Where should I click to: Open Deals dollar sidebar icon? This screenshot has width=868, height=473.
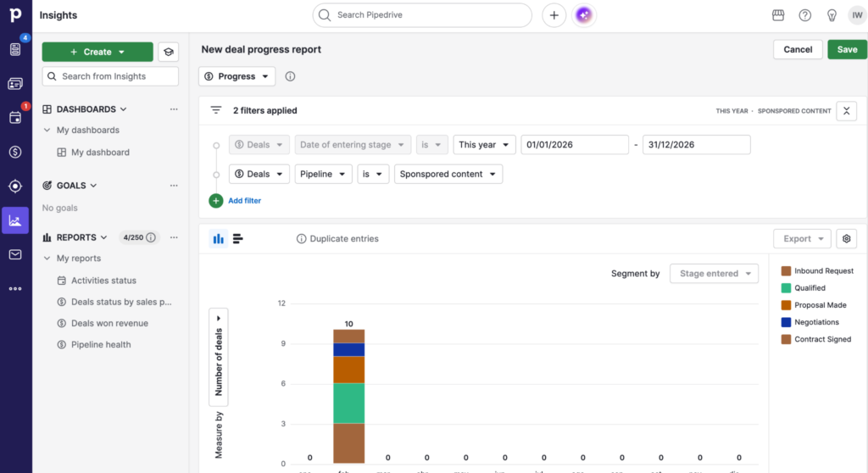[15, 152]
